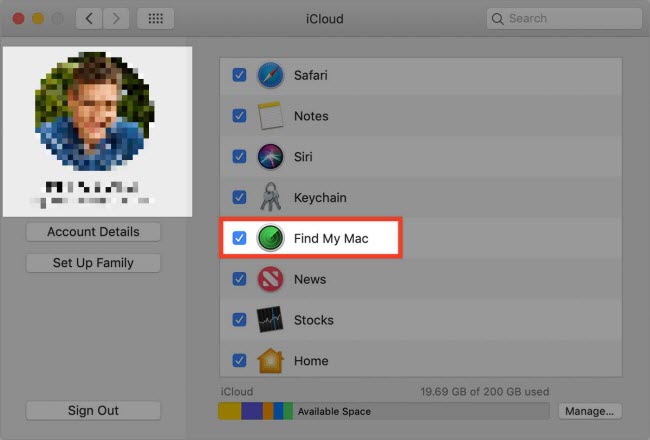Click the Keychain keys icon
The image size is (650, 440).
coord(271,198)
